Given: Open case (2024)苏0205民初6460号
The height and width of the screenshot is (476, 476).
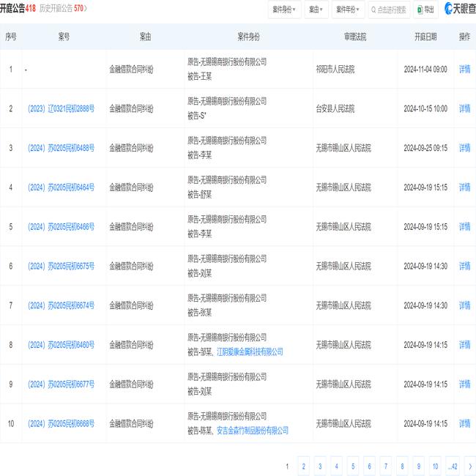Looking at the screenshot, I should [61, 345].
